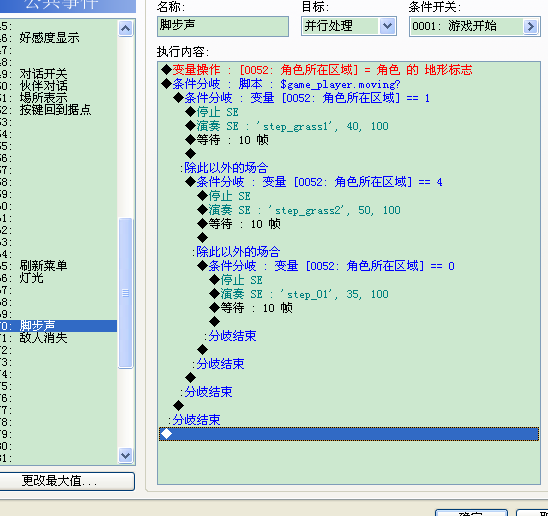The width and height of the screenshot is (548, 516).
Task: Click the scroll-down arrow of event list
Action: click(125, 456)
